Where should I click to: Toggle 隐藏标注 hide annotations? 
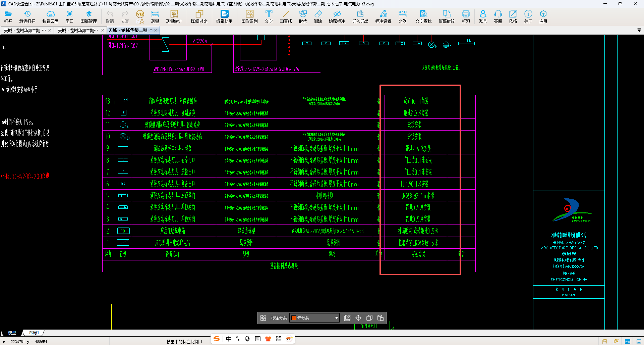[337, 16]
